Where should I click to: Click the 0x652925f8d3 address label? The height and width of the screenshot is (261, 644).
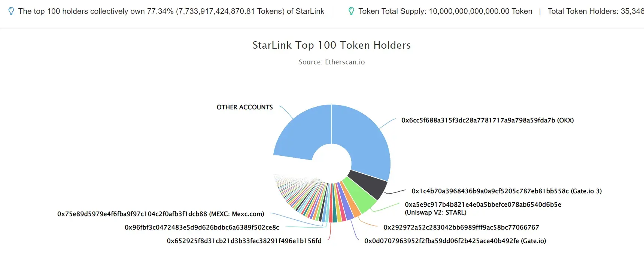tap(244, 241)
